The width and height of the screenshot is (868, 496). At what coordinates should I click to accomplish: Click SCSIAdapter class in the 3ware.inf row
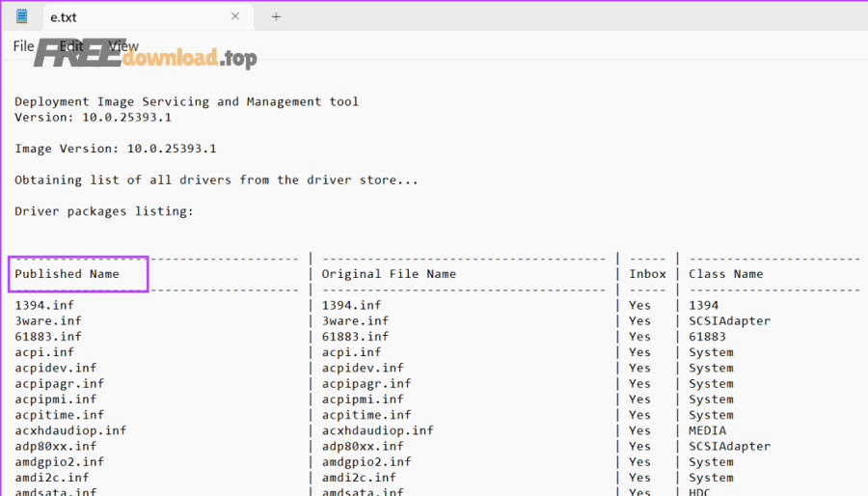click(x=730, y=321)
